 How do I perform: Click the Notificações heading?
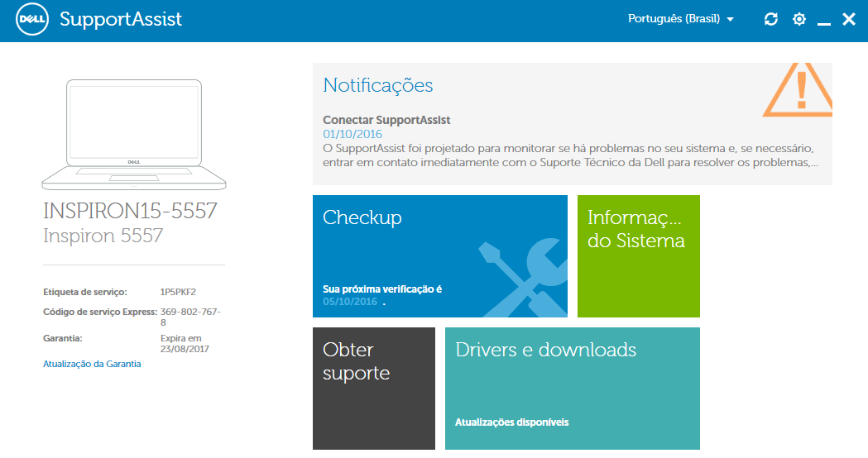378,85
